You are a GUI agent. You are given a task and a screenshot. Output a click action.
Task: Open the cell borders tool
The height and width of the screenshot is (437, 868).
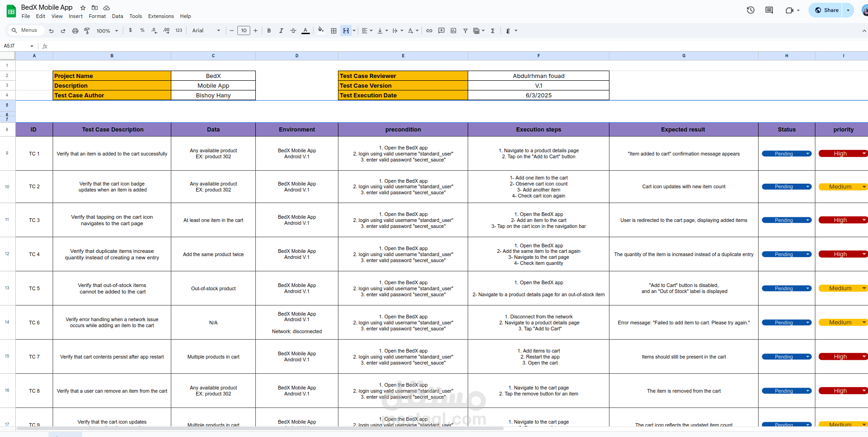pyautogui.click(x=334, y=31)
